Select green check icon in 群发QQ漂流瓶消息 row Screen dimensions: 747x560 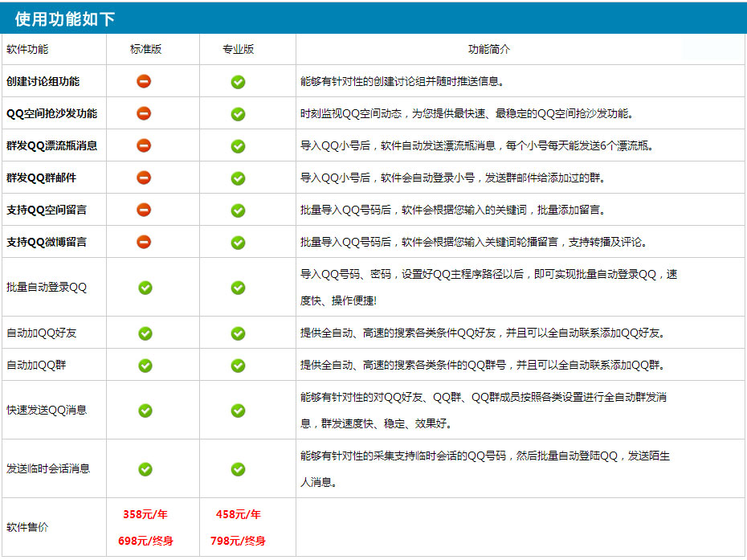tap(239, 146)
